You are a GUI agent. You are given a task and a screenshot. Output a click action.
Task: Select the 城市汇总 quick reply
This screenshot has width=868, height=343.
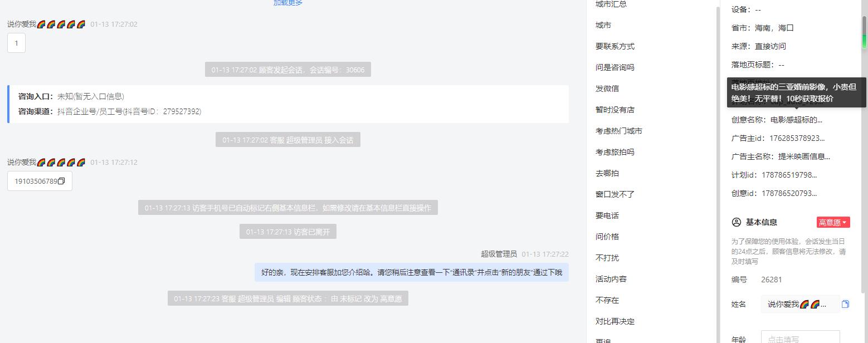(611, 4)
